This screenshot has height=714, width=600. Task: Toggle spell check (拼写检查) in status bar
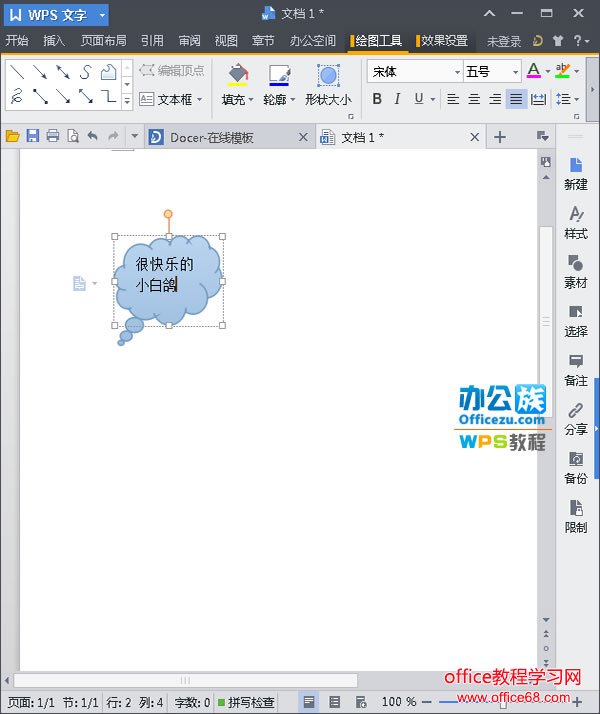point(246,702)
